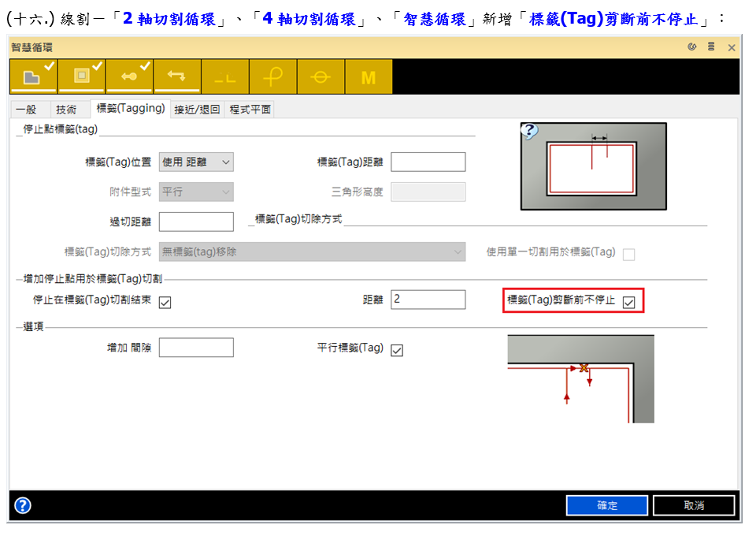Open the 標籤(Tag)位置 dropdown
The image size is (756, 536).
pos(196,162)
